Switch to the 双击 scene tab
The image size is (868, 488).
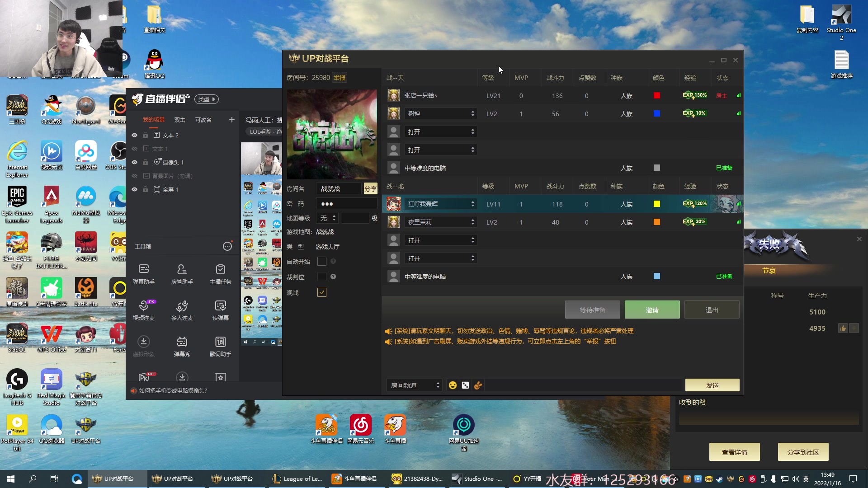tap(180, 120)
